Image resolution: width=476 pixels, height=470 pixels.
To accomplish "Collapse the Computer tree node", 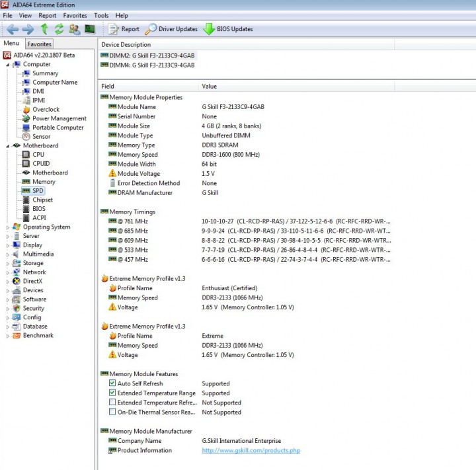I will pos(8,65).
